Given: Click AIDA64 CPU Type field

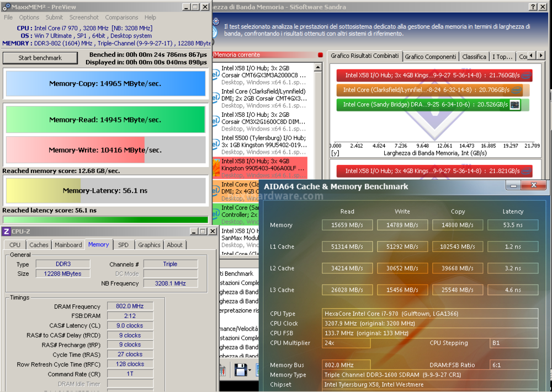Looking at the screenshot, I should tap(430, 314).
